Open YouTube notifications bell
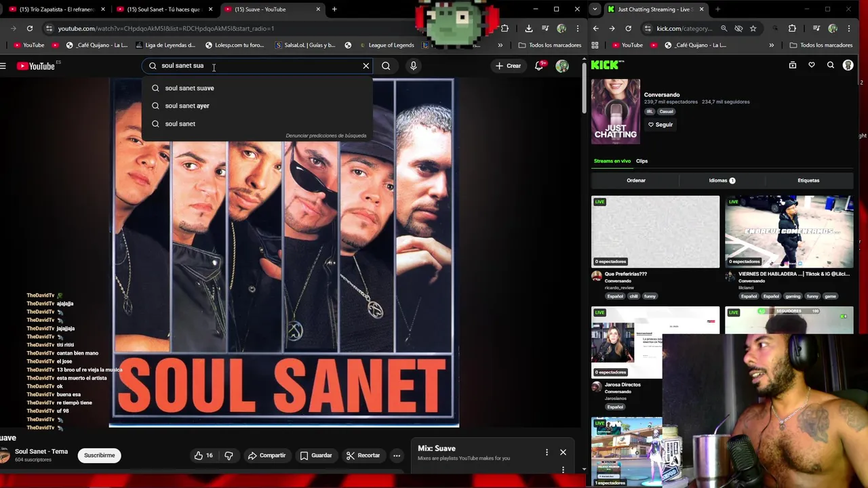Screen dimensions: 868x488 coord(540,66)
